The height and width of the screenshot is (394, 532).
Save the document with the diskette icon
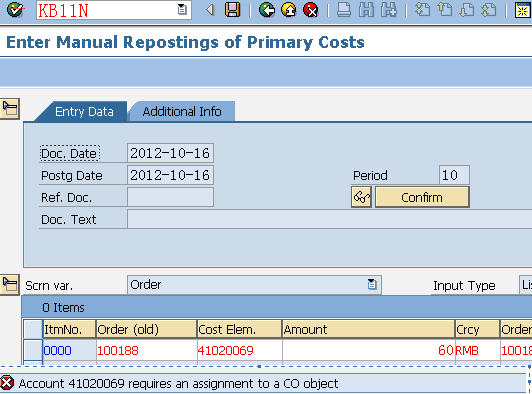(x=232, y=10)
